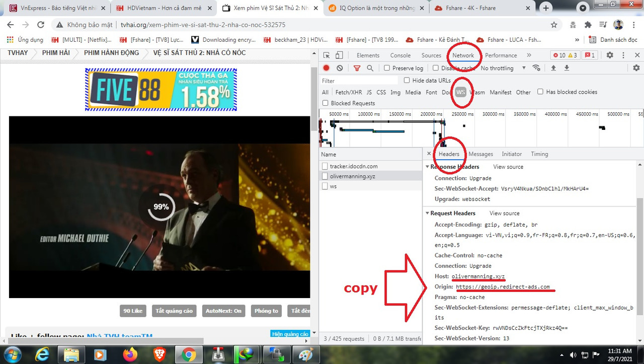Show more DevTools tabs chevron
The width and height of the screenshot is (644, 364).
[529, 55]
